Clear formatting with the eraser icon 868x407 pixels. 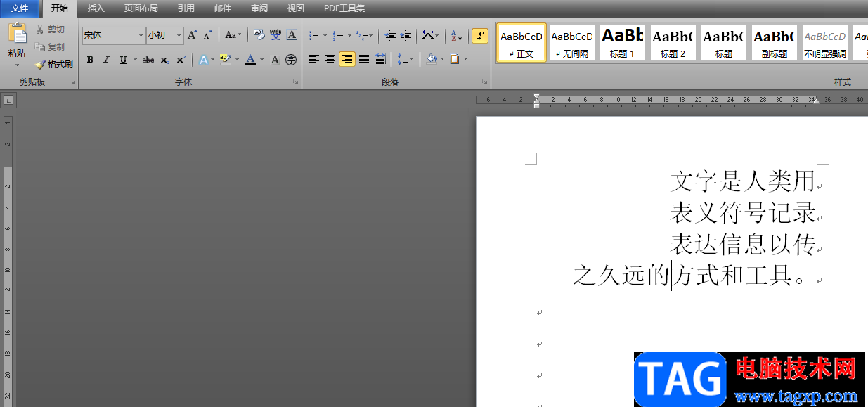click(259, 35)
